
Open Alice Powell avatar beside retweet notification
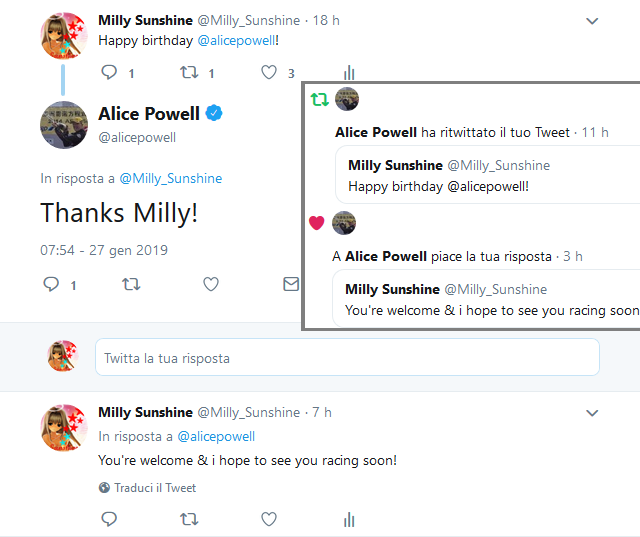pyautogui.click(x=347, y=99)
